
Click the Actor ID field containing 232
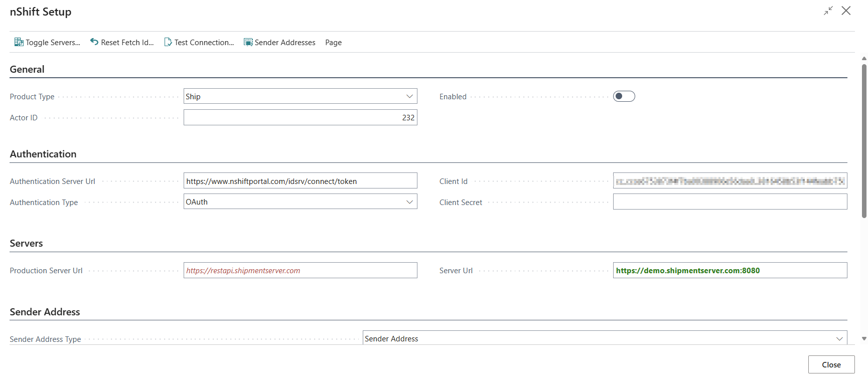(x=301, y=117)
